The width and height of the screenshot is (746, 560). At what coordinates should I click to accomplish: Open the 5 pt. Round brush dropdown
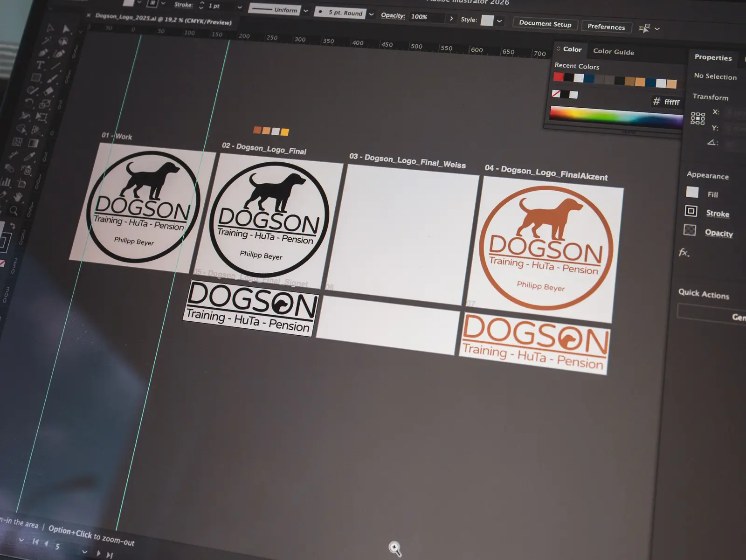(371, 14)
